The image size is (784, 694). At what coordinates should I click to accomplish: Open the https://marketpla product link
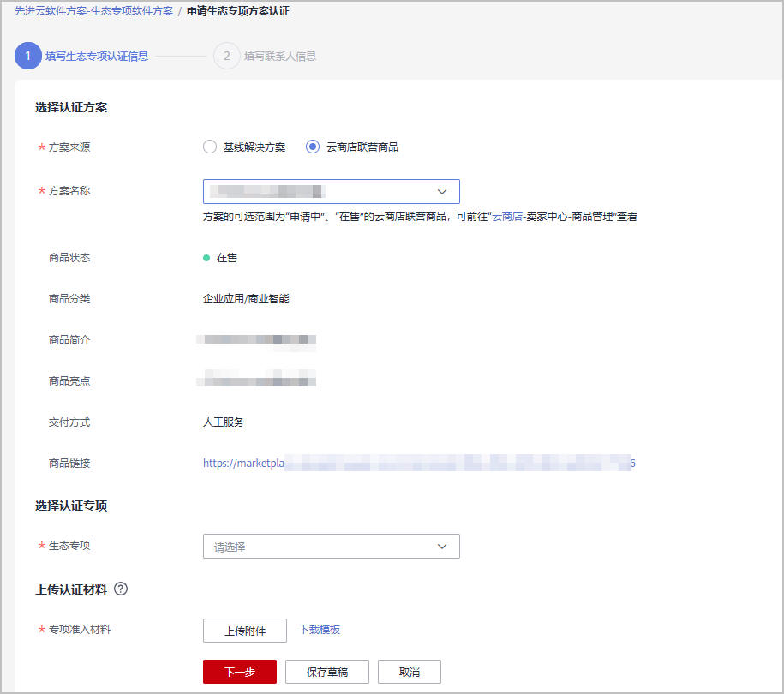419,463
